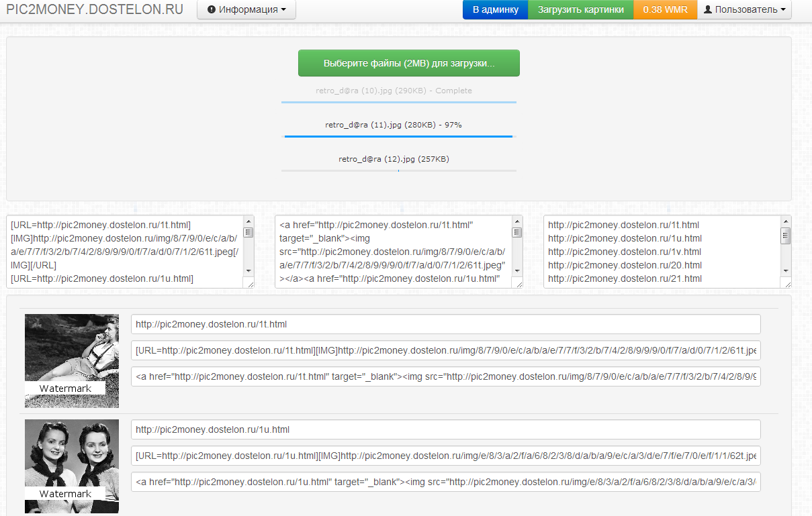This screenshot has height=516, width=812.
Task: Select the 1u.html BBCode field
Action: tap(445, 456)
